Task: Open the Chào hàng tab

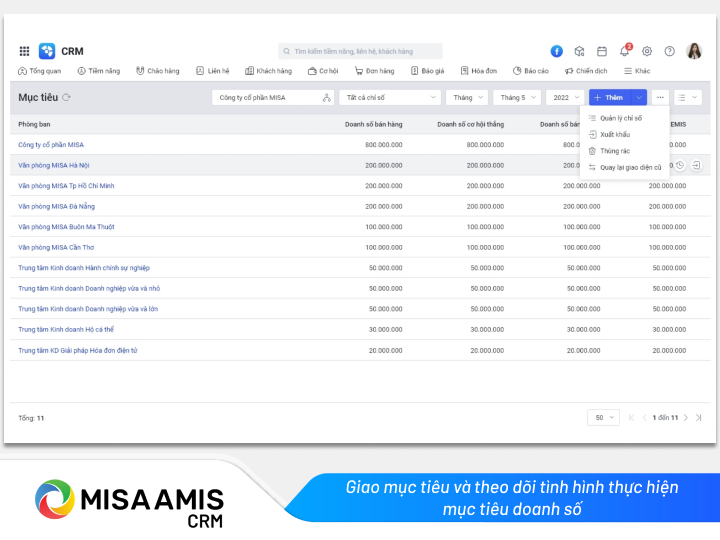Action: [158, 71]
